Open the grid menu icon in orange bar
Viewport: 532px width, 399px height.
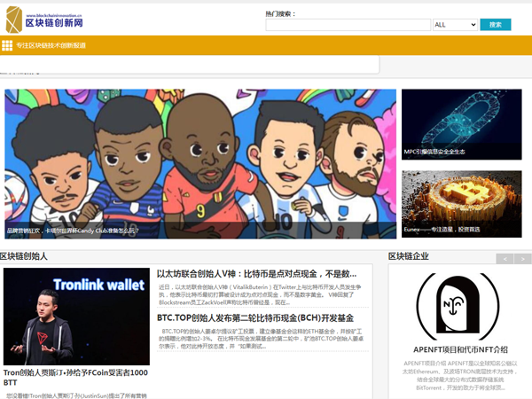[7, 45]
